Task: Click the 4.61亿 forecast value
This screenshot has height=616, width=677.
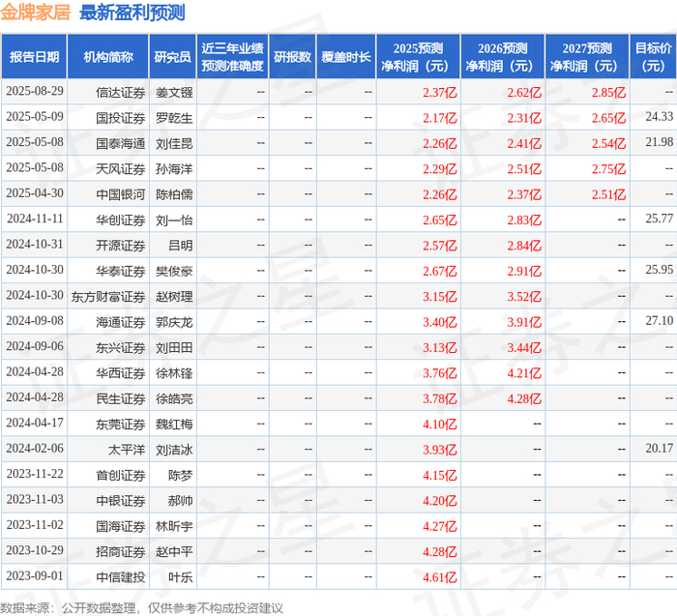Action: (439, 577)
